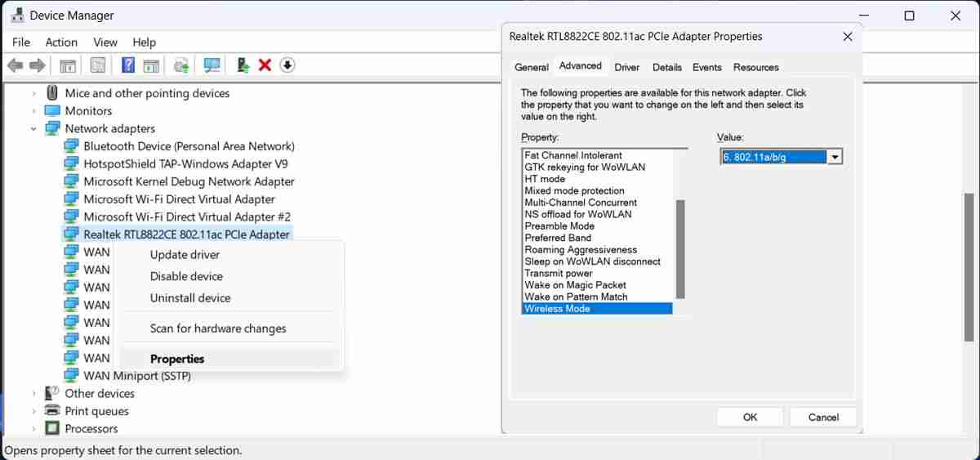Click the Print toolbar icon
The height and width of the screenshot is (460, 980).
coord(182,65)
